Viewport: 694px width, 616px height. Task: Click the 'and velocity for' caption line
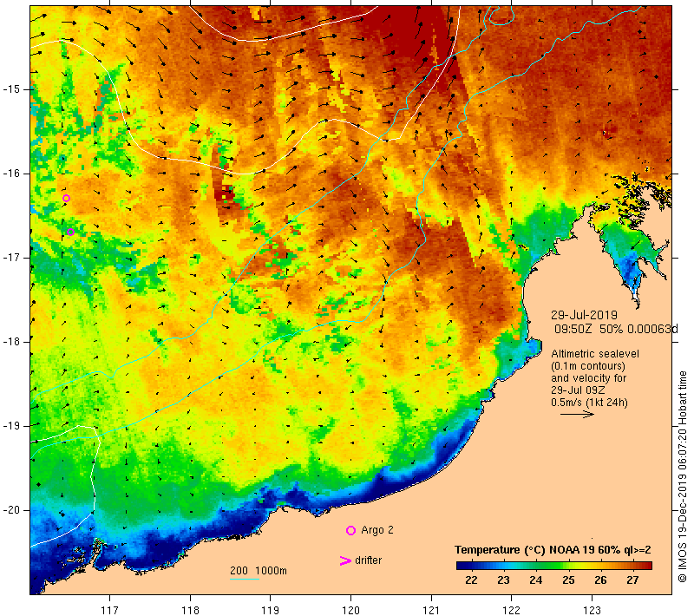pos(589,378)
